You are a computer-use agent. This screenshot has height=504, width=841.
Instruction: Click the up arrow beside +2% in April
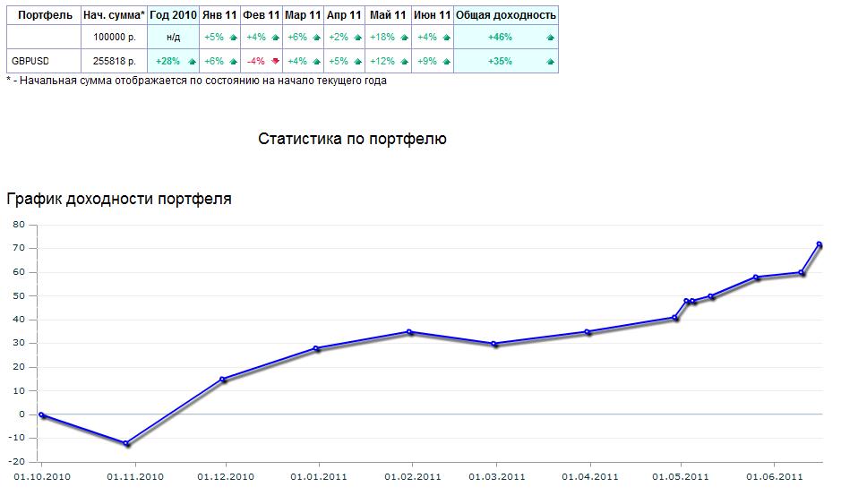coord(358,38)
